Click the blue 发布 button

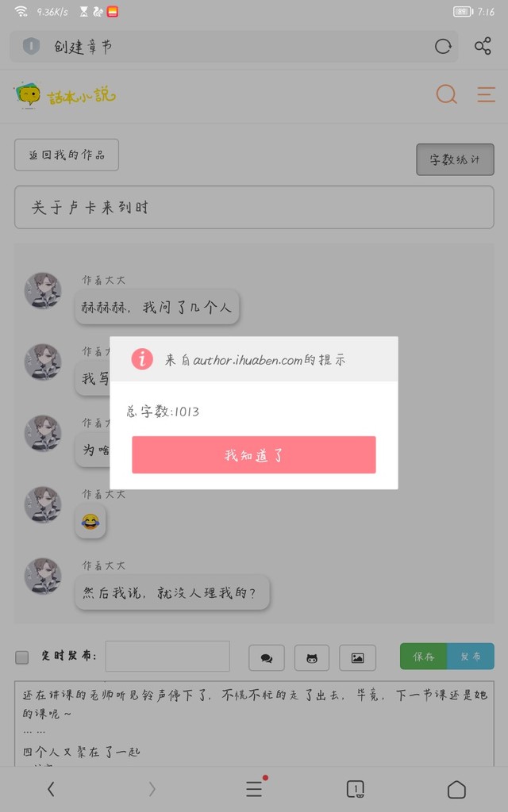point(471,656)
